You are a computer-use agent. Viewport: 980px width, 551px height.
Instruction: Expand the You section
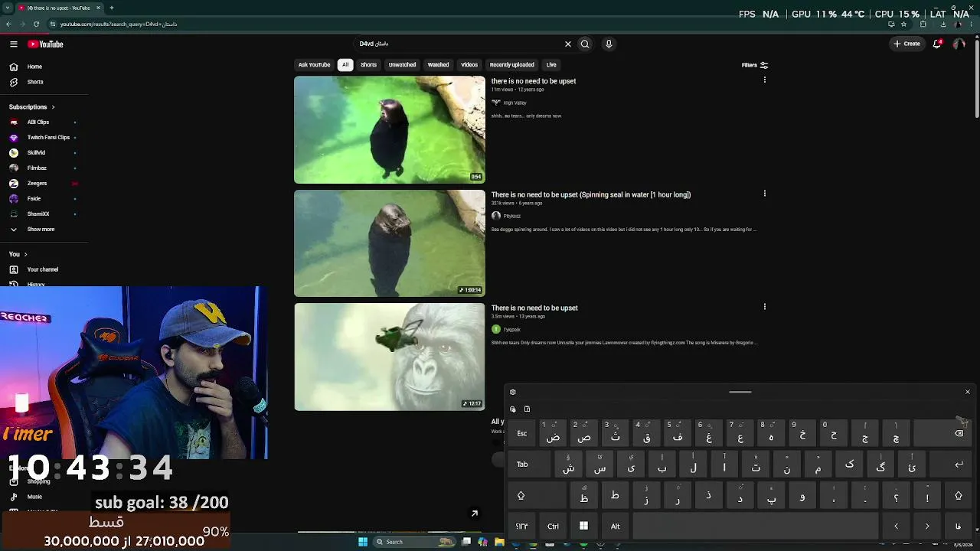coord(18,254)
